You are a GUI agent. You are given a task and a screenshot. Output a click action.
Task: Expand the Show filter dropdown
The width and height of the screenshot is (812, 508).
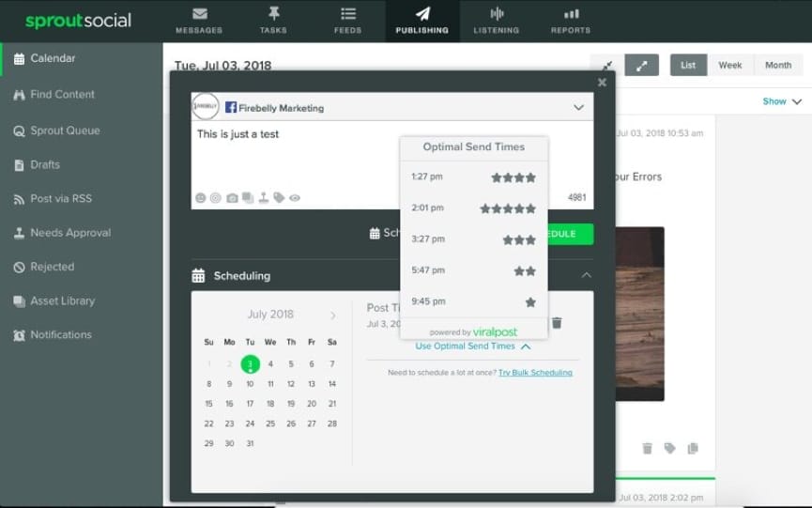point(782,101)
